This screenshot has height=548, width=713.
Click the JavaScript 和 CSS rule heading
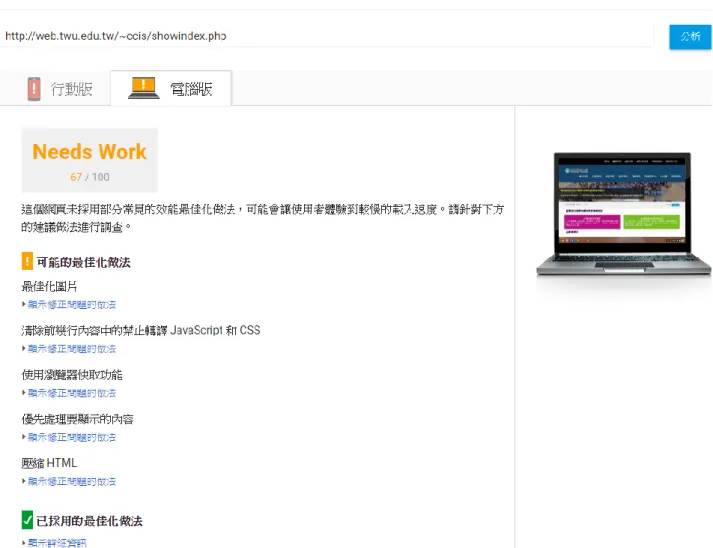click(141, 330)
